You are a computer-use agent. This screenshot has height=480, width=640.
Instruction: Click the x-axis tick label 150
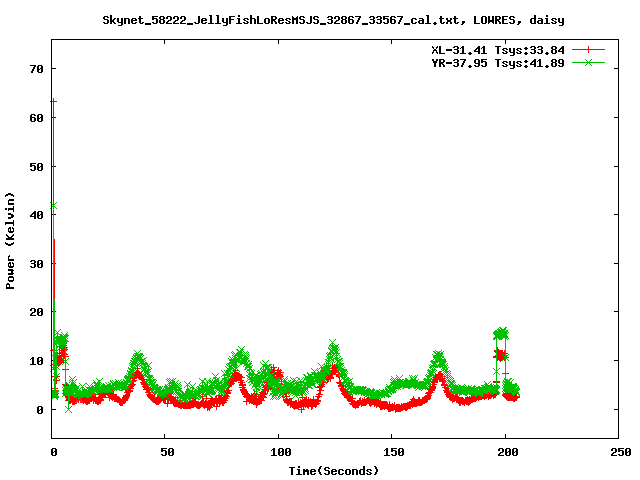pos(394,452)
